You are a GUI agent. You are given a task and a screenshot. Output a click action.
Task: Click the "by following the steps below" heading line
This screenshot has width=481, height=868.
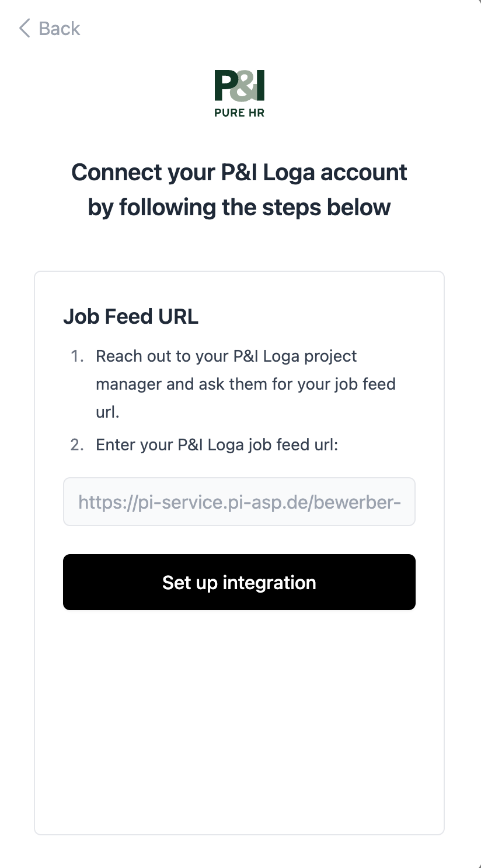(239, 207)
